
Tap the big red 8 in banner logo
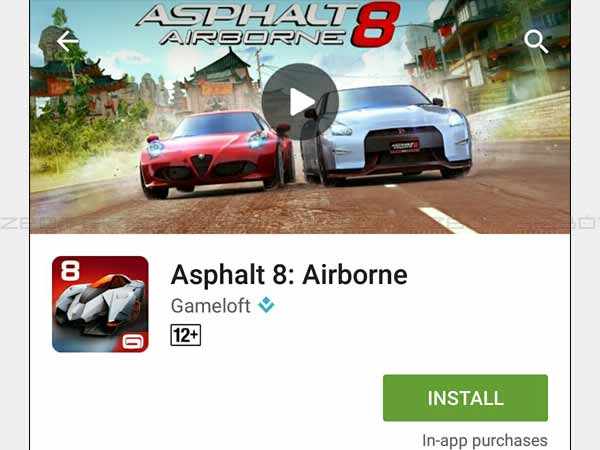coord(375,24)
